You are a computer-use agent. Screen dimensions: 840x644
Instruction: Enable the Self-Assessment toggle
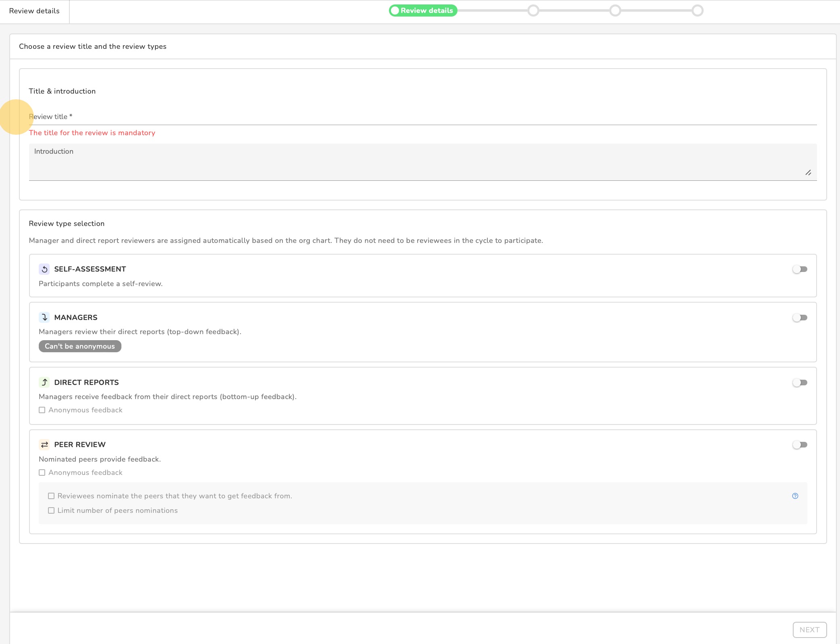click(800, 269)
